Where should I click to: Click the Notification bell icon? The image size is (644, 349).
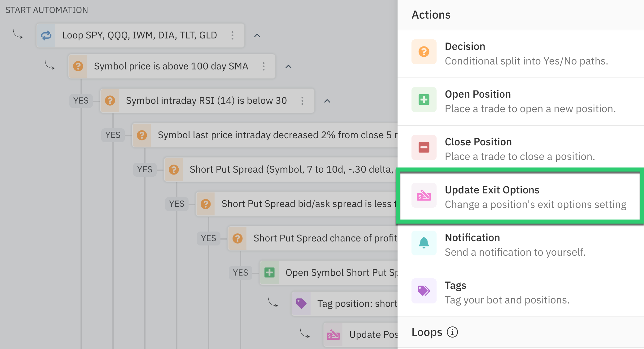[x=424, y=243]
